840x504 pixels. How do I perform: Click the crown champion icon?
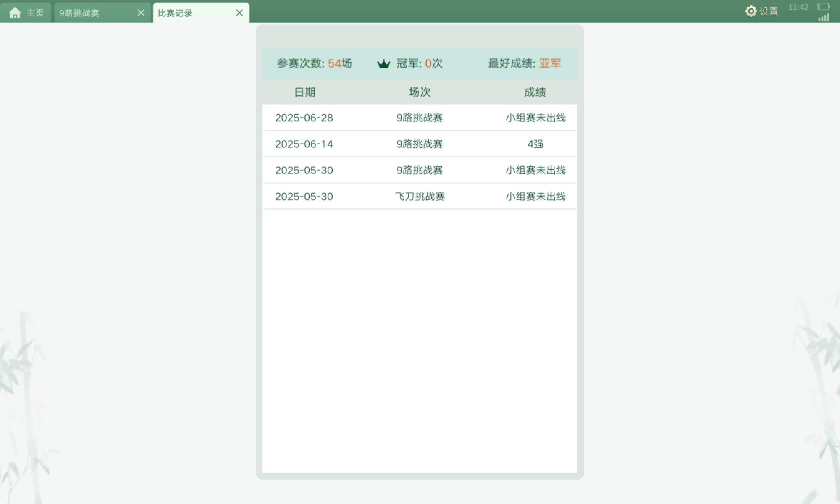point(383,64)
